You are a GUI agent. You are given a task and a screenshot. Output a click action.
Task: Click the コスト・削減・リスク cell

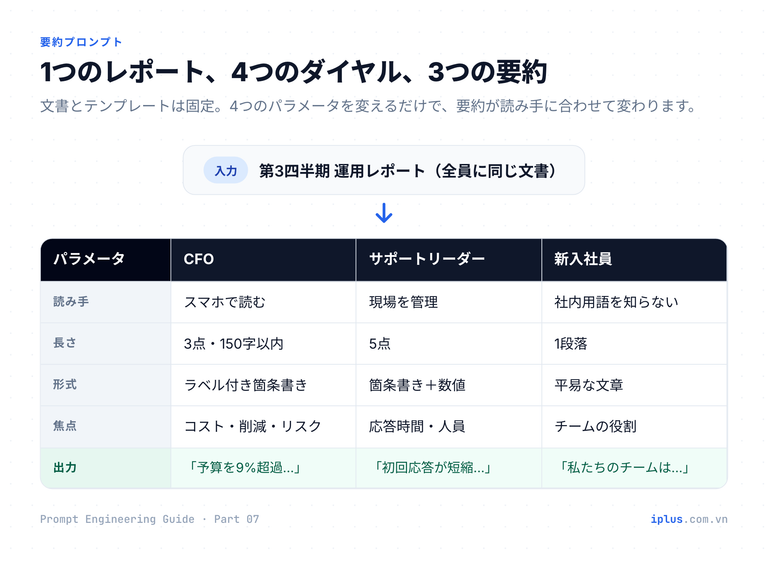[x=263, y=426]
